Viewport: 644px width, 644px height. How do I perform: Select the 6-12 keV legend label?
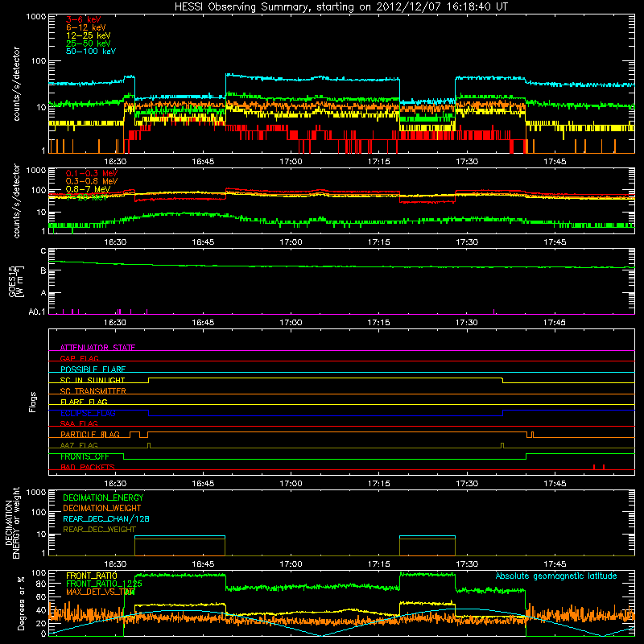86,27
